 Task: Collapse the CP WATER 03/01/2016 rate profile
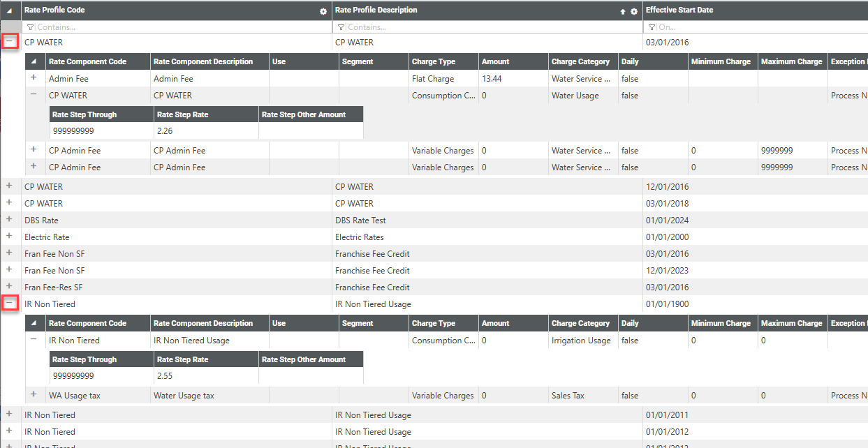(9, 42)
